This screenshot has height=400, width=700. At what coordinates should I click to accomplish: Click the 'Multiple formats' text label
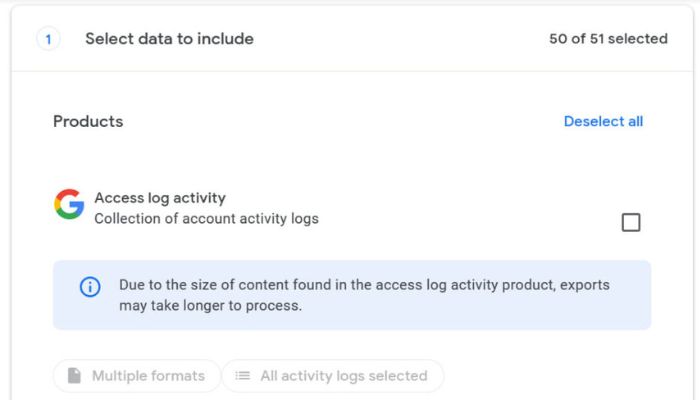pos(148,376)
